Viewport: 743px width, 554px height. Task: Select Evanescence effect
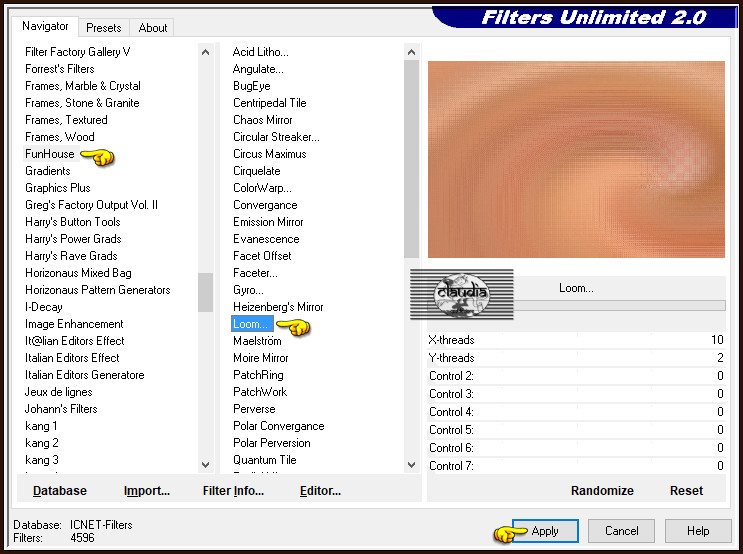[x=266, y=239]
